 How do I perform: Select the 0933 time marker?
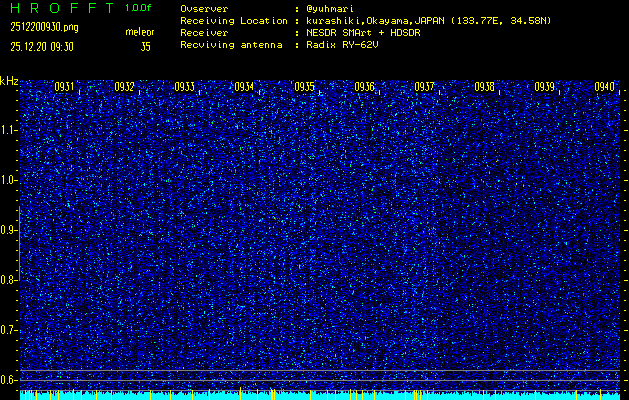pyautogui.click(x=184, y=87)
